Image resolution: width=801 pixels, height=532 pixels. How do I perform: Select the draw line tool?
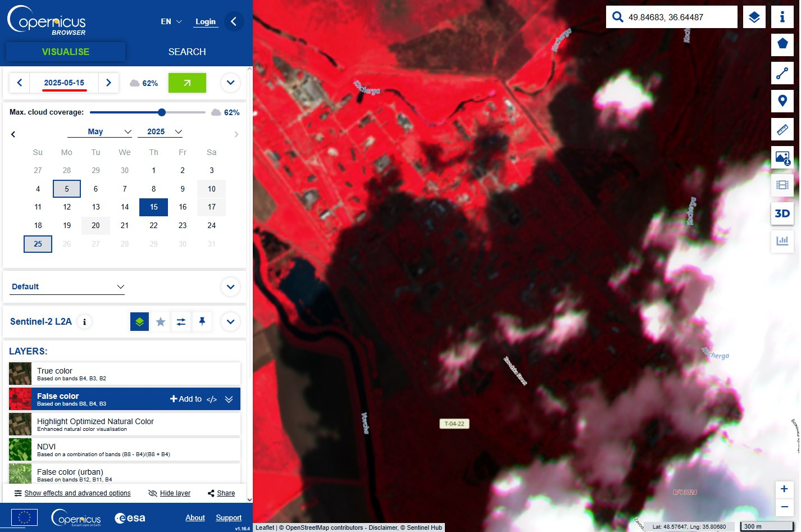782,73
